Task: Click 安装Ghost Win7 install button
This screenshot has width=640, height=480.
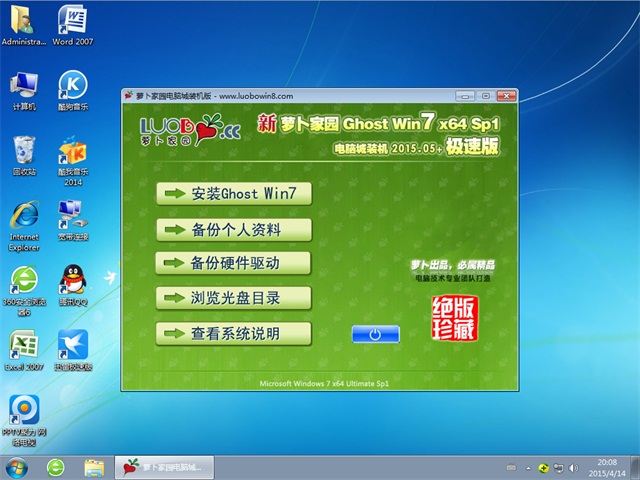Action: [234, 193]
